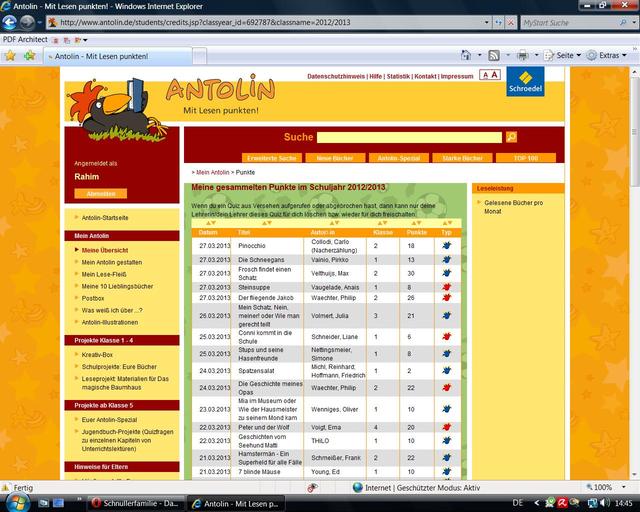Click the add to favorites icon
This screenshot has width=640, height=512.
tap(29, 56)
